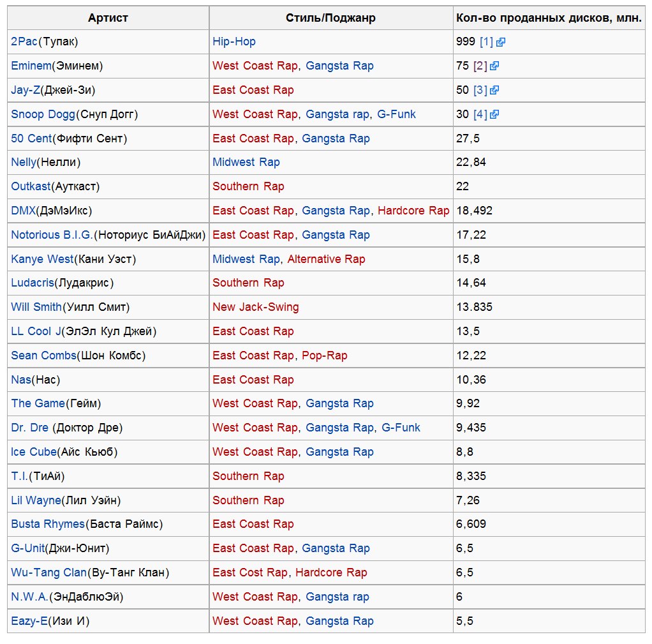
Task: Open Hardcore Rap in the Wu-Tang Clan row
Action: (331, 573)
